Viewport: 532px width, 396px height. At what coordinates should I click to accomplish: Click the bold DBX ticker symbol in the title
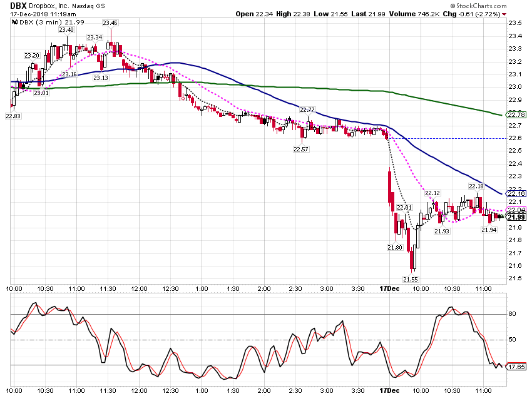click(x=19, y=6)
